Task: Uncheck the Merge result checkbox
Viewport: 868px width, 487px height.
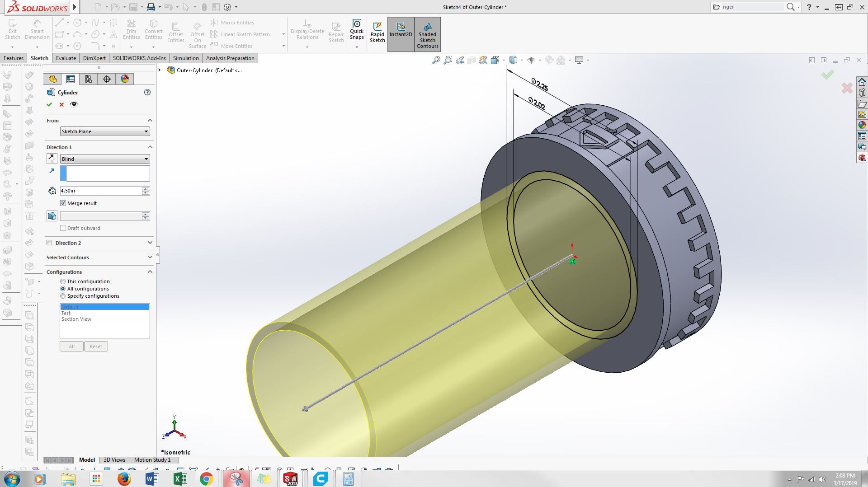Action: [x=63, y=203]
